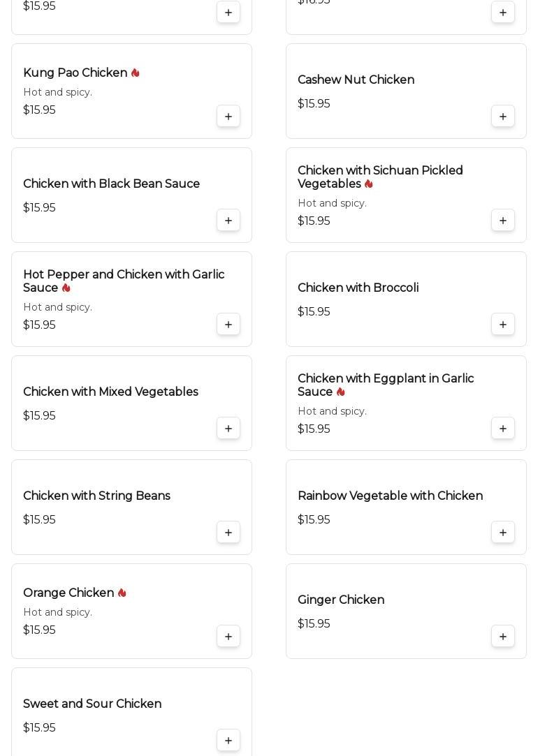Add Rainbow Vegetable with Chicken
Image resolution: width=538 pixels, height=756 pixels.
pos(503,533)
